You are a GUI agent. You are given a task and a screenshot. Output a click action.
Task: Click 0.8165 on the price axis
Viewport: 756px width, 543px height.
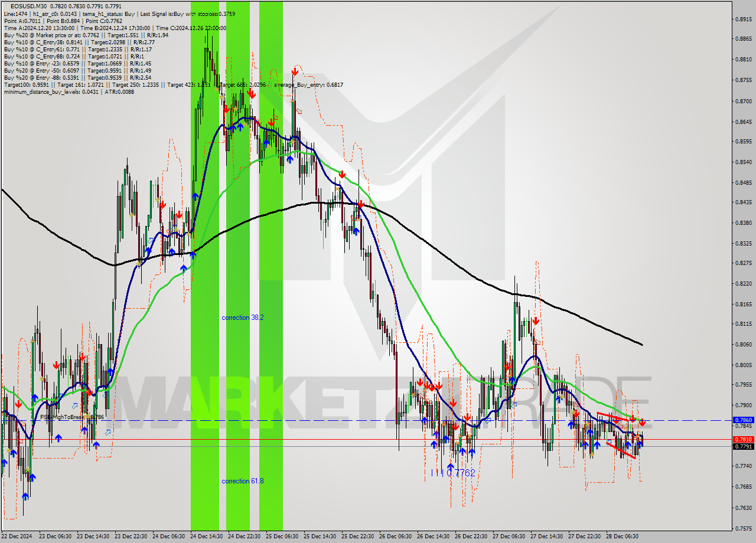744,304
